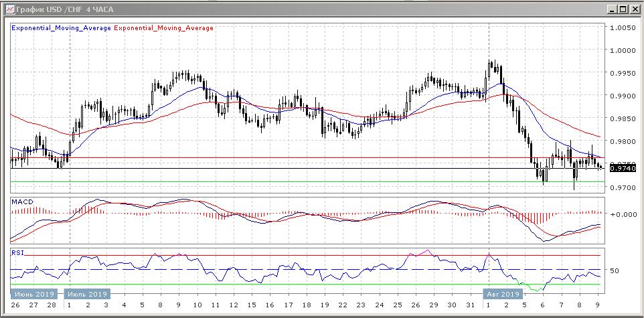Close the USD/CHF chart window
The image size is (644, 318).
[x=635, y=9]
